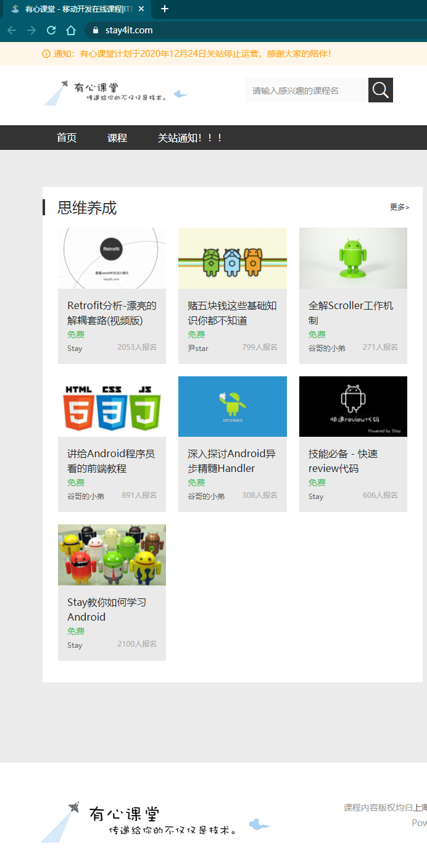Screen dimensions: 427x868
Task: Click the notice info icon
Action: 46,54
